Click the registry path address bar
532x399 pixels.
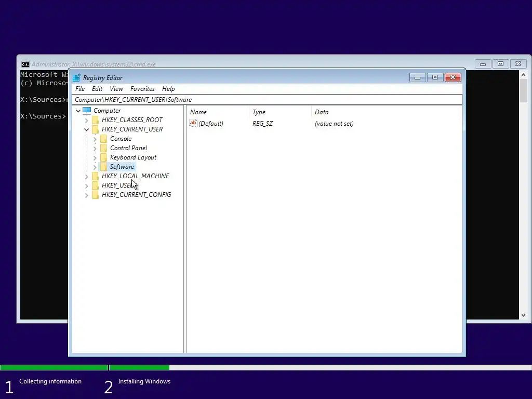click(267, 99)
